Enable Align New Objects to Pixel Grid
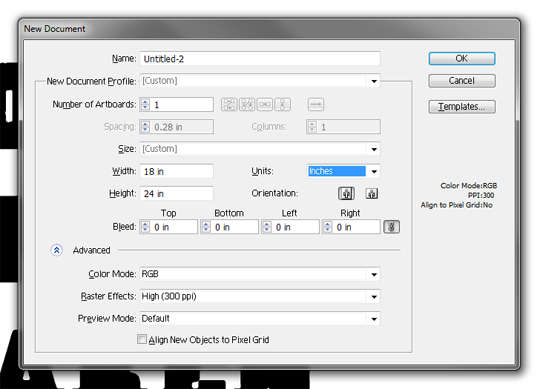The width and height of the screenshot is (540, 389). 142,339
